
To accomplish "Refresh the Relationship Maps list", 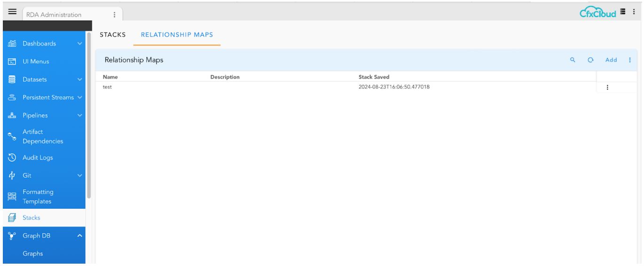I will 590,60.
